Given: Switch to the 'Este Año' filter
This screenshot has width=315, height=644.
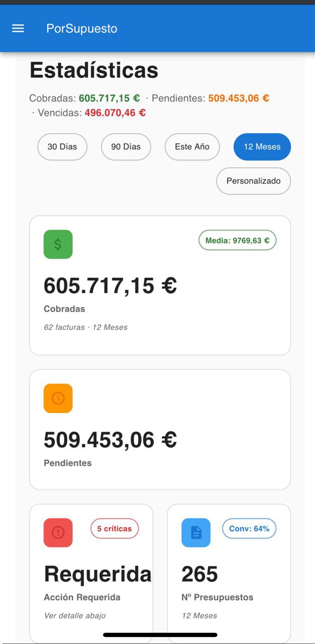Looking at the screenshot, I should pos(192,146).
